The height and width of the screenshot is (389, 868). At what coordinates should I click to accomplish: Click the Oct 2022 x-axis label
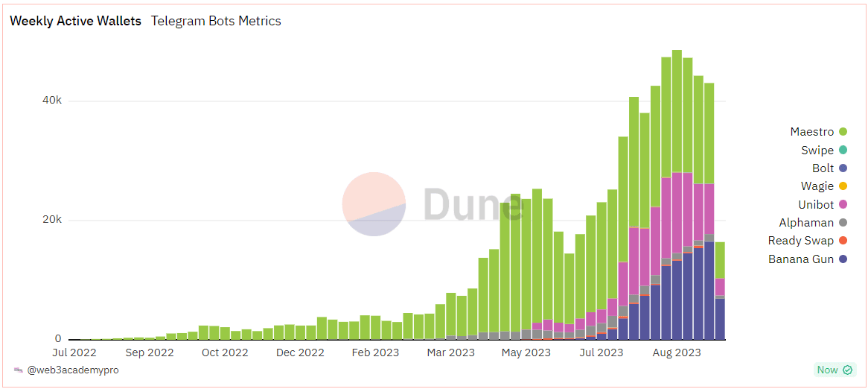[x=224, y=352]
